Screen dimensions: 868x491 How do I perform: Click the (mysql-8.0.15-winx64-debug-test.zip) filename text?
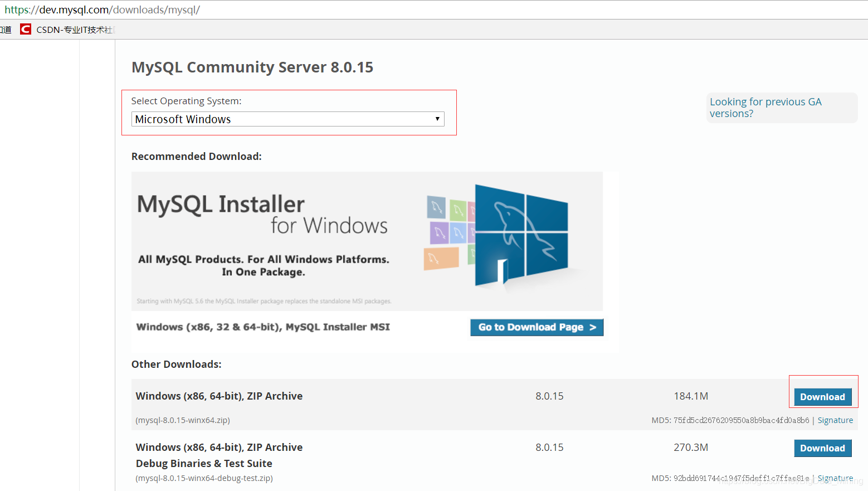point(204,478)
